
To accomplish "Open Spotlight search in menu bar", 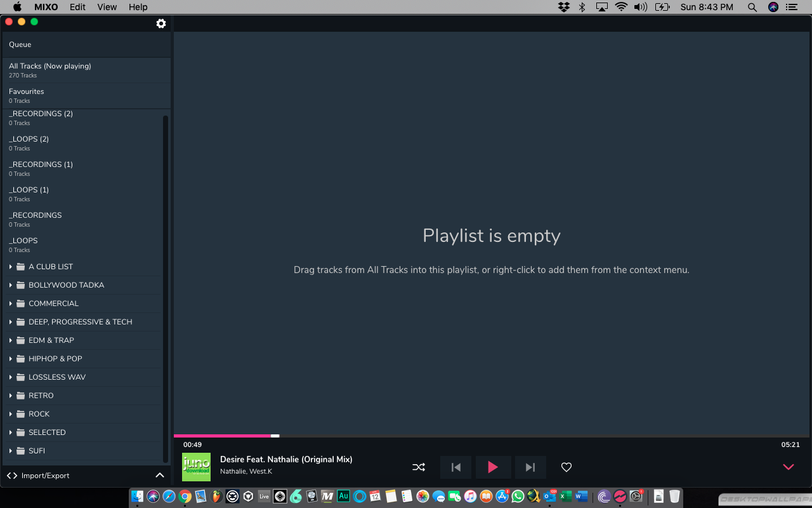I will (752, 7).
